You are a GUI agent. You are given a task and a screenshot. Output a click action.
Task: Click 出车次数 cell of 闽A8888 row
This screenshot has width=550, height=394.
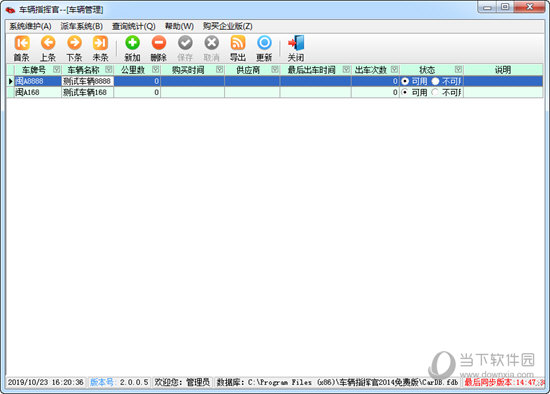pyautogui.click(x=375, y=81)
